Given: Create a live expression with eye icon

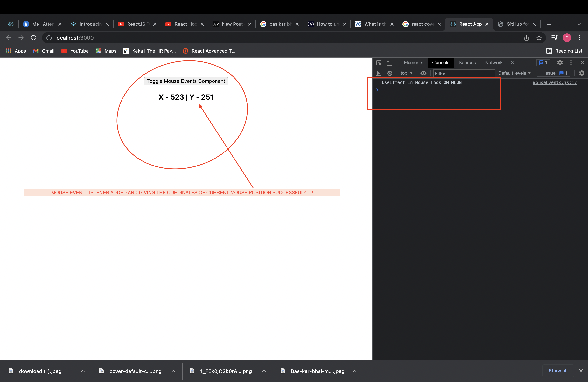Looking at the screenshot, I should (x=423, y=73).
